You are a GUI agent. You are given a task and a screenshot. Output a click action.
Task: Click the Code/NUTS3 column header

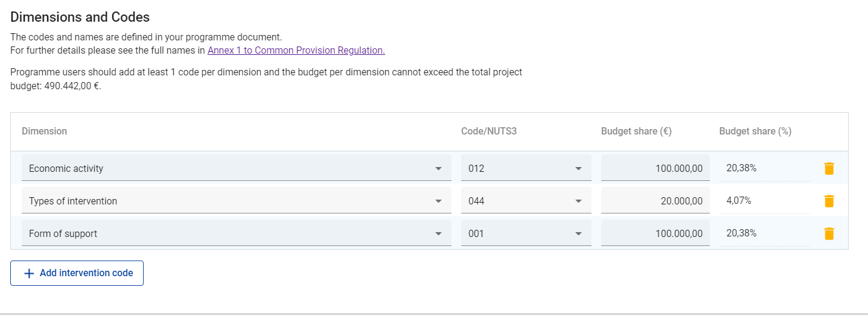coord(488,131)
